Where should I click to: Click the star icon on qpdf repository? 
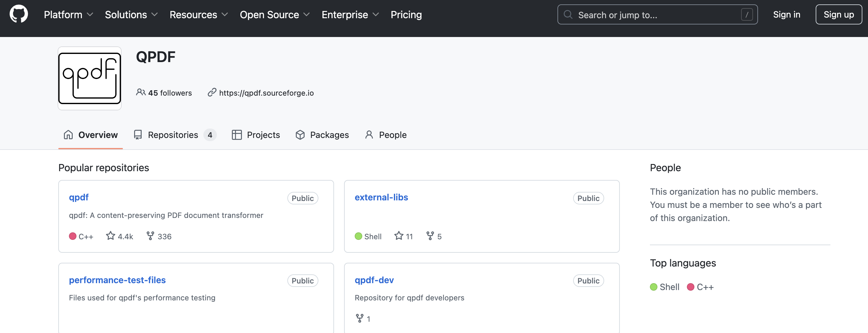110,235
